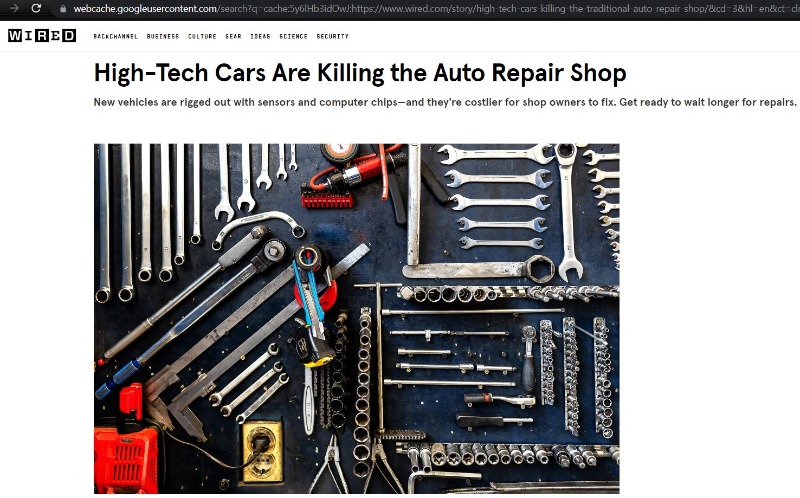Navigate to the Ideas section
This screenshot has height=498, width=800.
pos(260,36)
